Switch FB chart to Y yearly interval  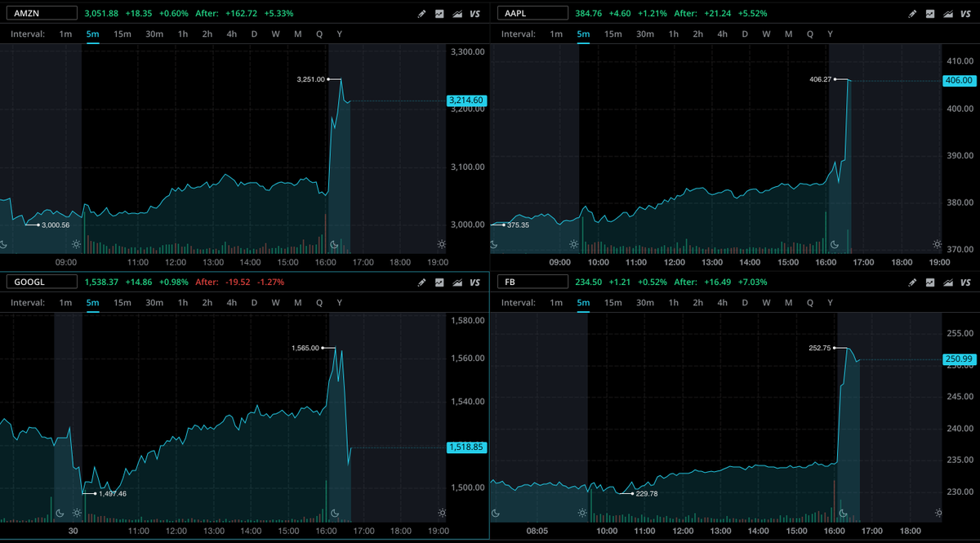(831, 303)
